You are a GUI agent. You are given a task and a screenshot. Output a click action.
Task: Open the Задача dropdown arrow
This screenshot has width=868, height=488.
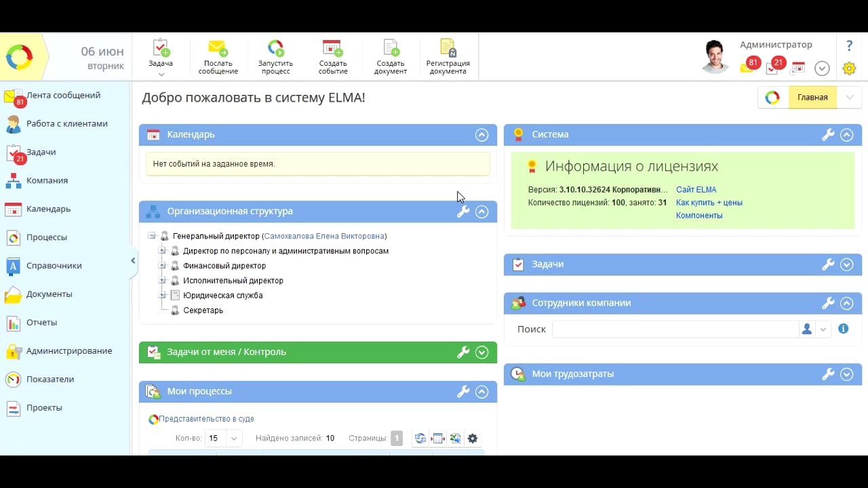pyautogui.click(x=161, y=74)
